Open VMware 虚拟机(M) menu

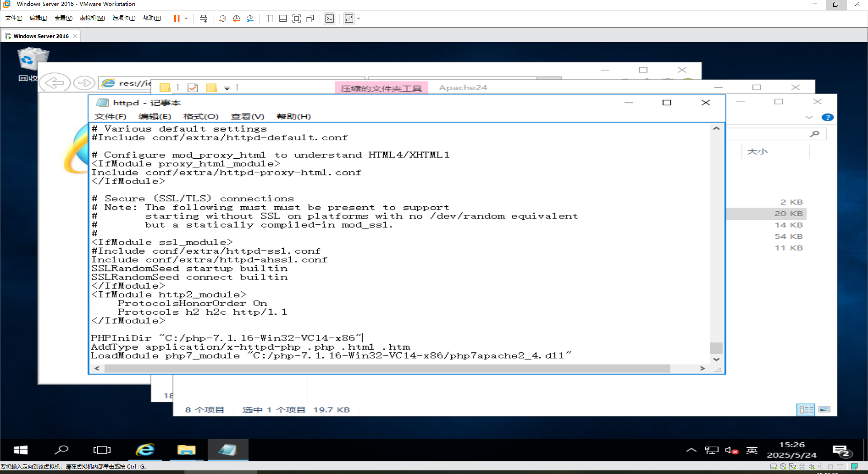pos(92,18)
